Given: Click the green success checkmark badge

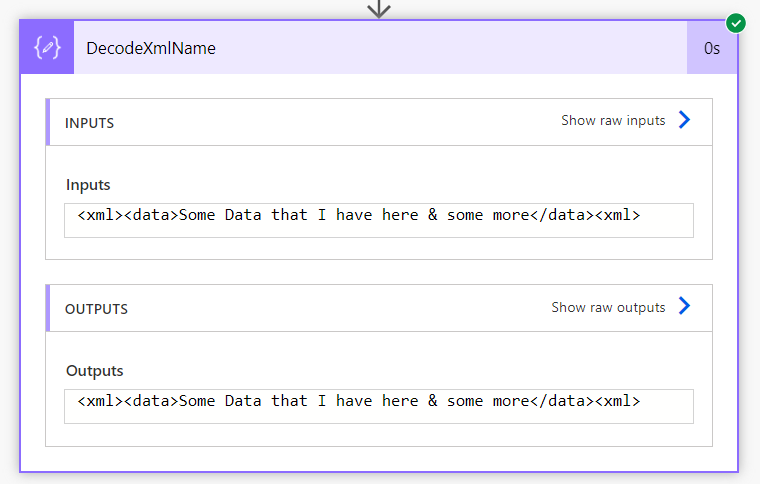Looking at the screenshot, I should pos(736,23).
